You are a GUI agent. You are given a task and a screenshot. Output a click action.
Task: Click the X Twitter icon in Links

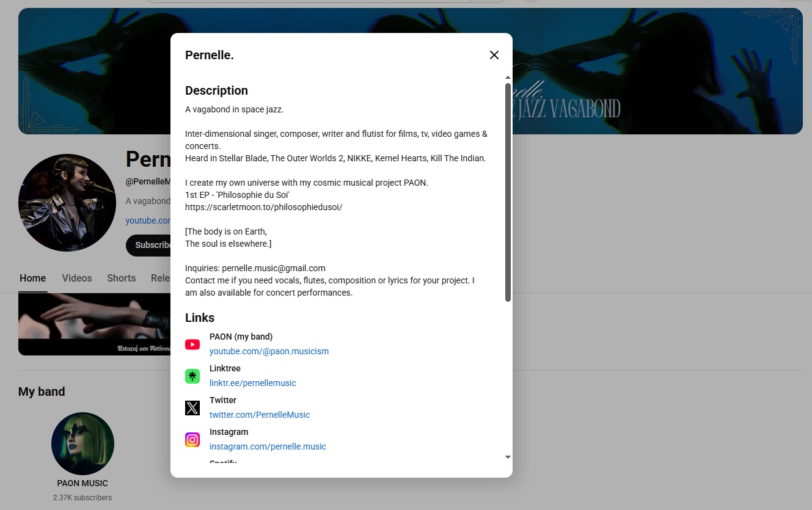(192, 408)
